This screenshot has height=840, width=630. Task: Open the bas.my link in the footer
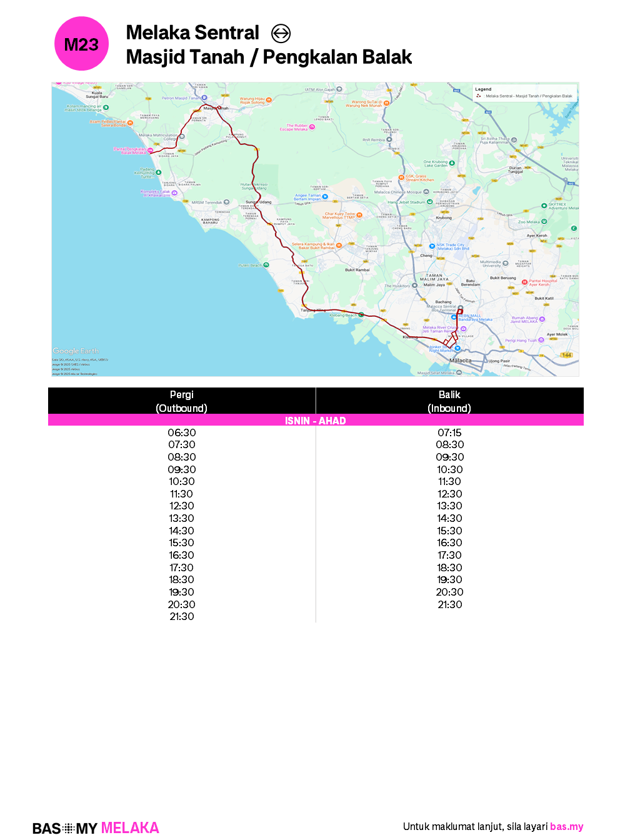point(566,826)
